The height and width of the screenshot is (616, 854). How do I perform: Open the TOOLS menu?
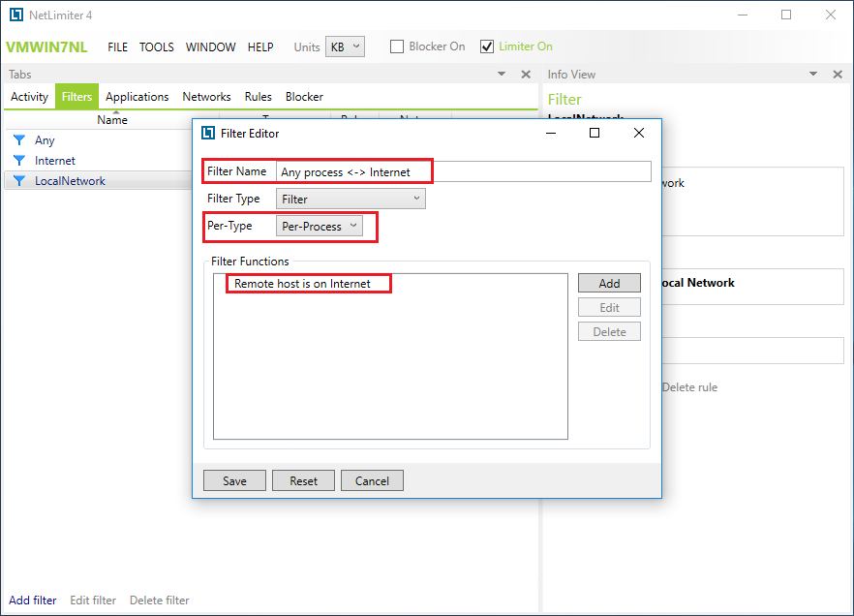(x=157, y=46)
